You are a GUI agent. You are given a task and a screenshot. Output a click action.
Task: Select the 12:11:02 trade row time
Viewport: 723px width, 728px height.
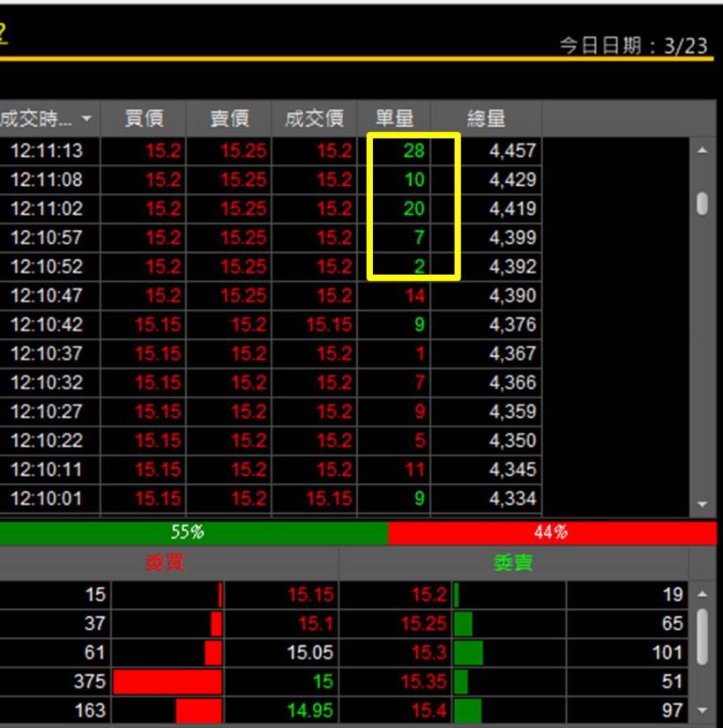47,209
